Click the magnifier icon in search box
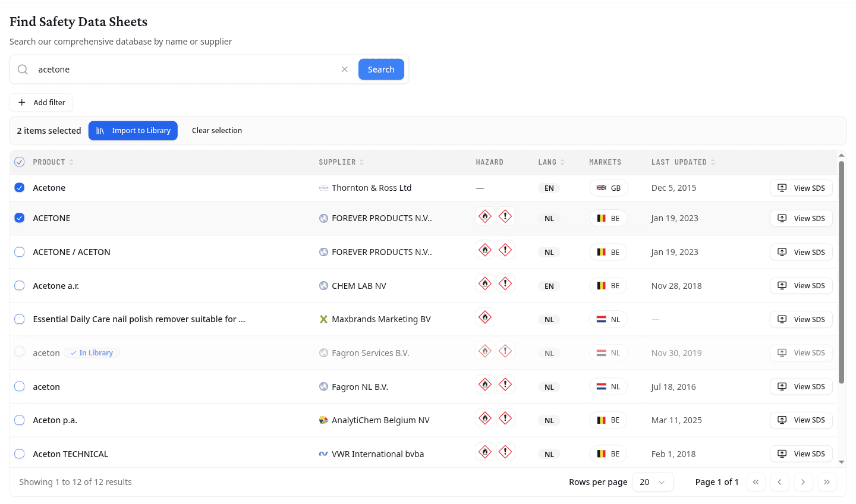The image size is (856, 504). 23,70
